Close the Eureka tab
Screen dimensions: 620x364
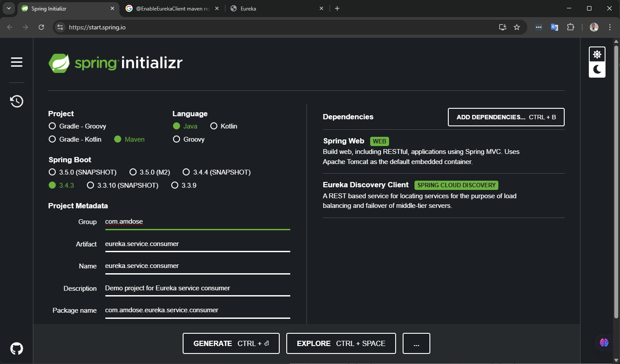321,8
